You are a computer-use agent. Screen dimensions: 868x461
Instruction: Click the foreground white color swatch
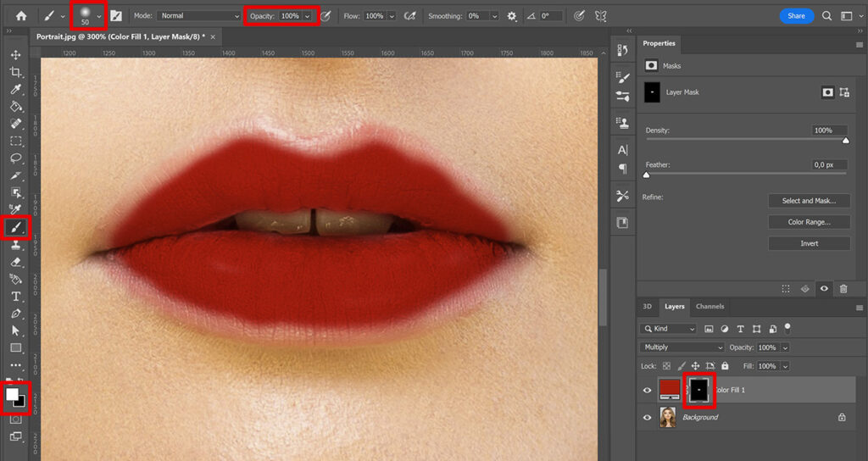pyautogui.click(x=12, y=394)
